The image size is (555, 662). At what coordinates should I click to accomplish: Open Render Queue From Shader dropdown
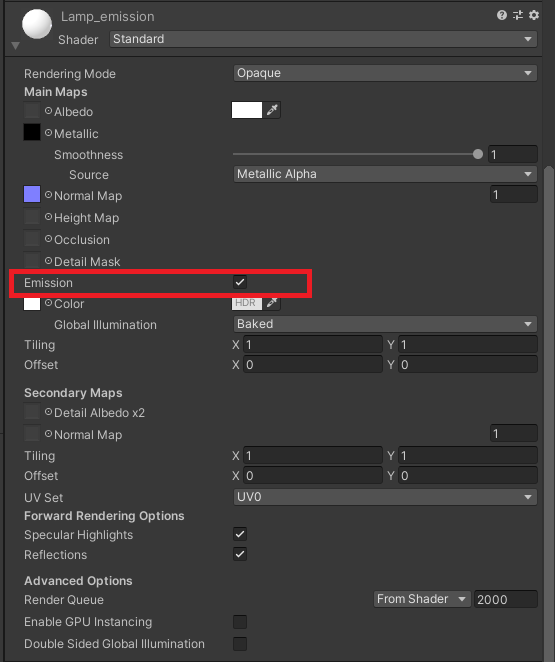422,599
